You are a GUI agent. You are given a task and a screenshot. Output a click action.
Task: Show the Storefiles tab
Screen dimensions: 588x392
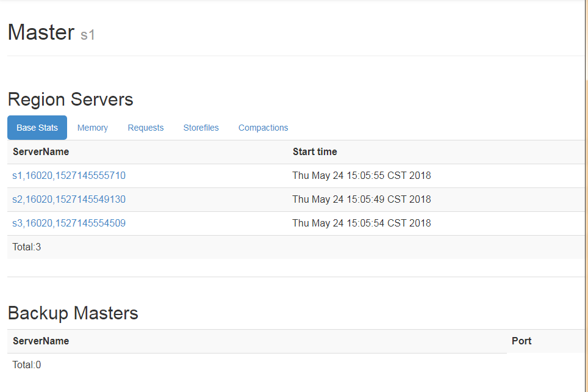(201, 128)
